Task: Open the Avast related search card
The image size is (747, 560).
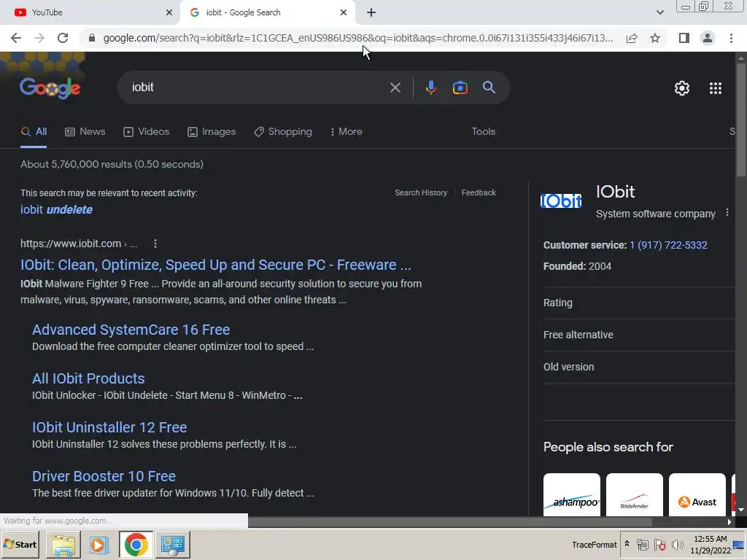Action: click(x=697, y=494)
